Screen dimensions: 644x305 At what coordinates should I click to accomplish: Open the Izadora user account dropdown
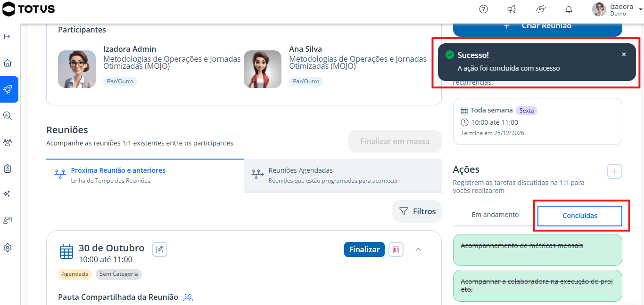[618, 9]
